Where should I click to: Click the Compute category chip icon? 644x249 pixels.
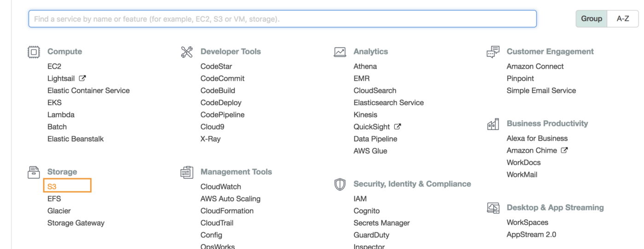pyautogui.click(x=34, y=52)
